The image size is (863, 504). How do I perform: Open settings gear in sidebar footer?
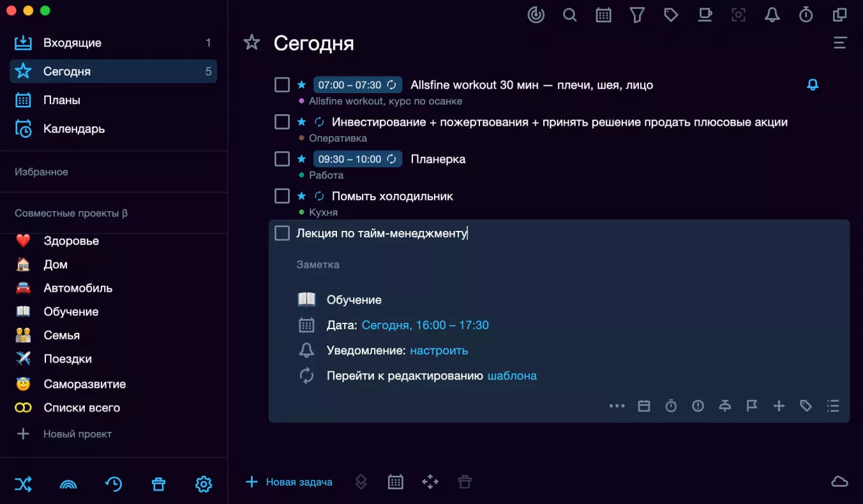coord(204,484)
